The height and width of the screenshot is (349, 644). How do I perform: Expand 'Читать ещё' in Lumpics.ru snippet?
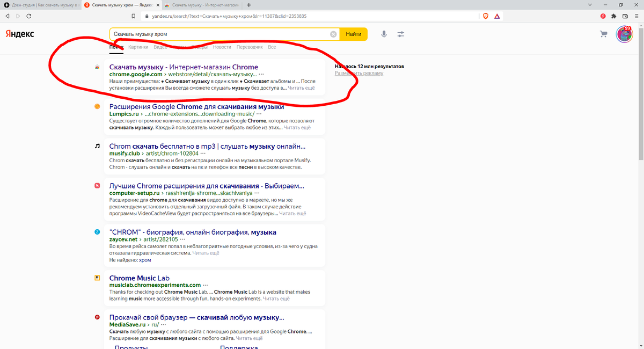click(297, 128)
